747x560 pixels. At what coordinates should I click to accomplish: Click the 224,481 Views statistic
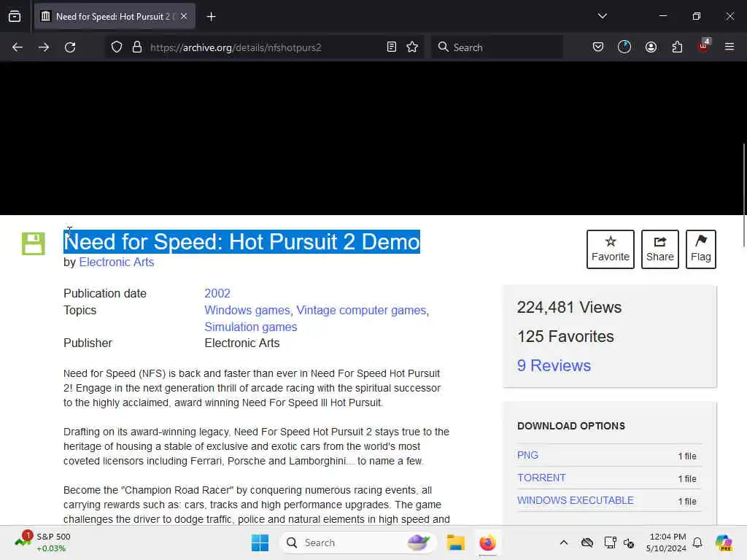tap(569, 307)
